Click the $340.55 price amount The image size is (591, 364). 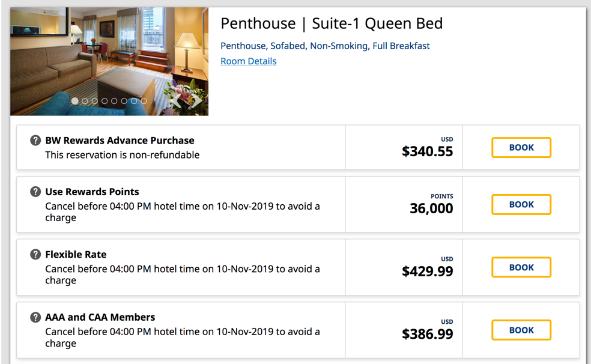(x=428, y=151)
